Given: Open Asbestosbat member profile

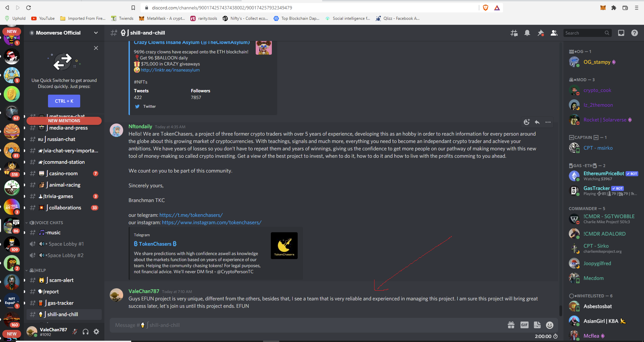Looking at the screenshot, I should (x=604, y=306).
